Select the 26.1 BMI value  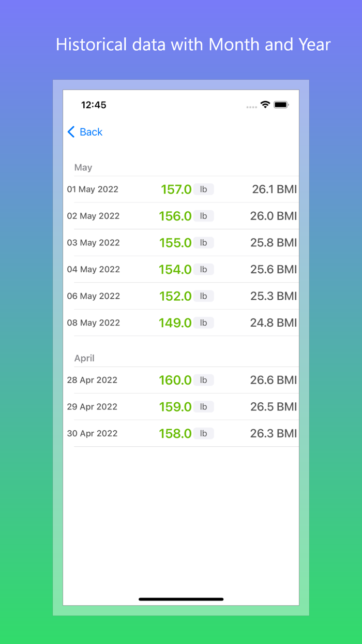[274, 189]
